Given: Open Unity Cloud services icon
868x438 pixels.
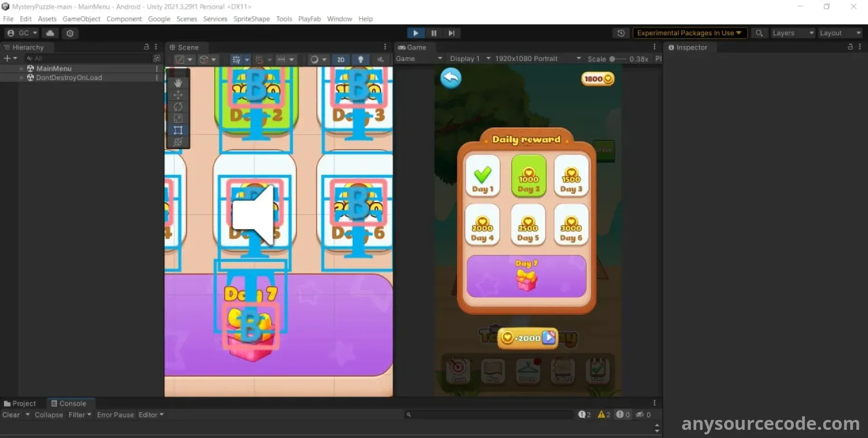Looking at the screenshot, I should (x=50, y=33).
